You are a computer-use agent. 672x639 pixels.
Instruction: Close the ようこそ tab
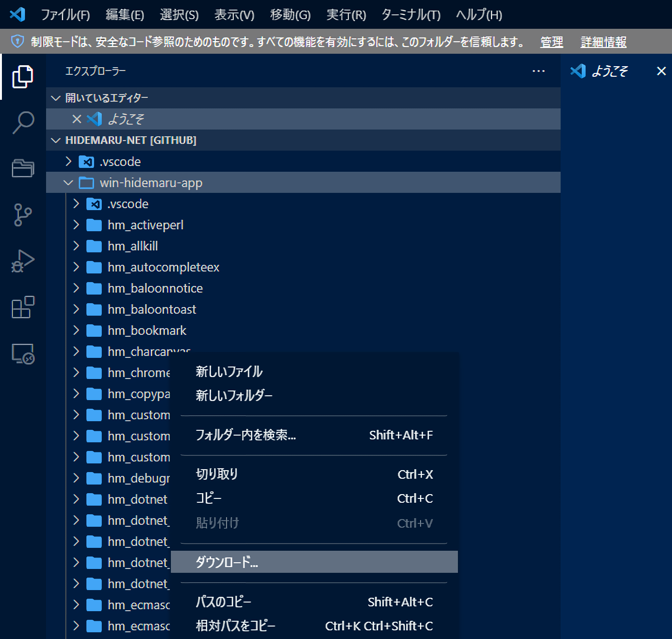661,71
